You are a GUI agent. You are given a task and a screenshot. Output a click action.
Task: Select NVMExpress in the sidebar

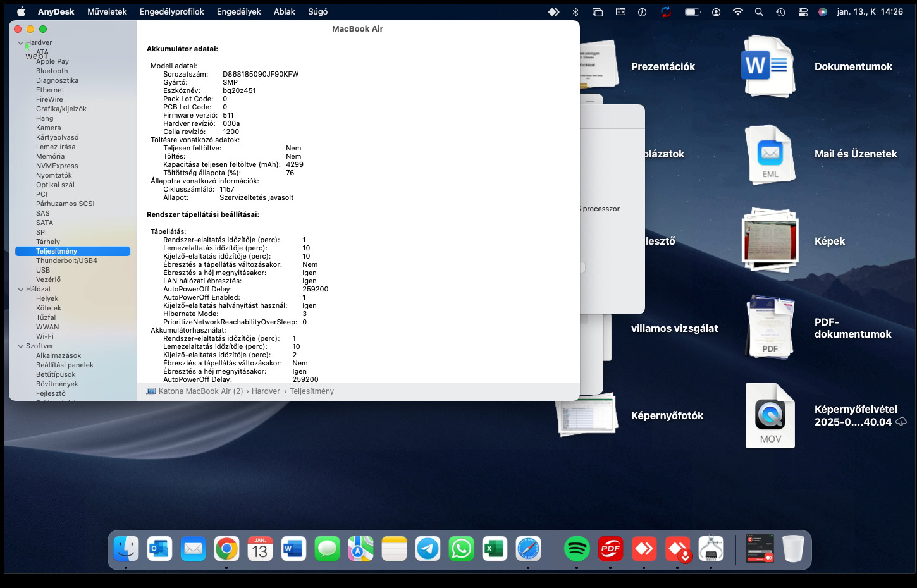[57, 166]
